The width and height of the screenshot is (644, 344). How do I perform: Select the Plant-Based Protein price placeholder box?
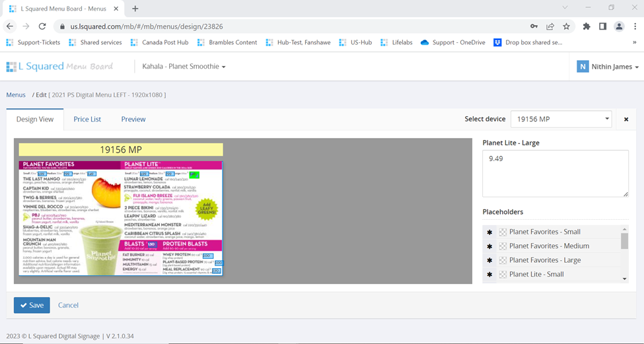coord(219,263)
